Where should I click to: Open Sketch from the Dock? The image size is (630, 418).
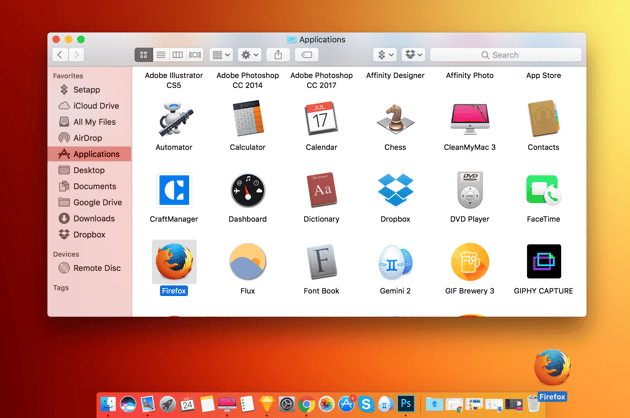pyautogui.click(x=267, y=404)
